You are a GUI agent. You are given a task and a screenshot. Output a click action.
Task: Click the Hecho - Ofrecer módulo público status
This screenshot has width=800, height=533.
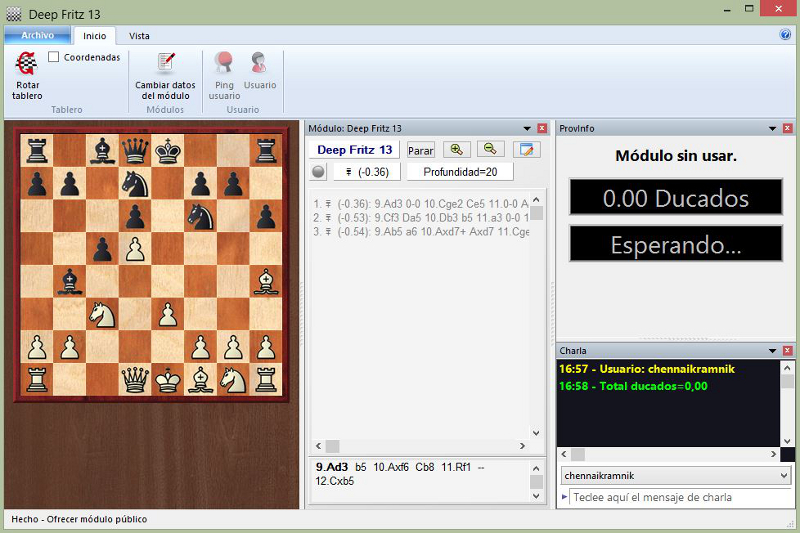tap(79, 519)
